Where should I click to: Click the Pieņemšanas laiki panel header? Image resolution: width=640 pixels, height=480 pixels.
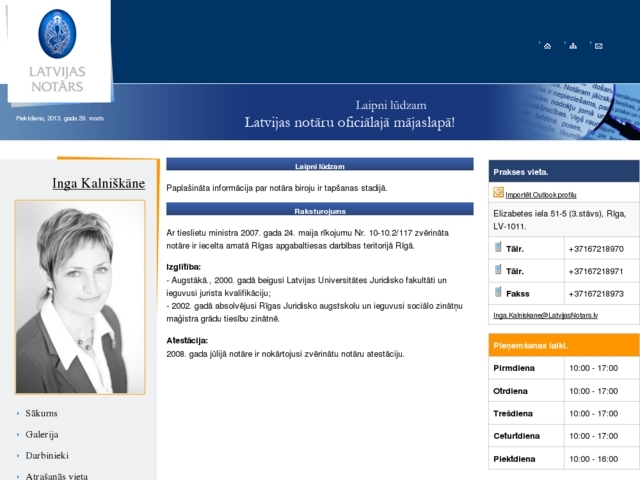tap(564, 345)
